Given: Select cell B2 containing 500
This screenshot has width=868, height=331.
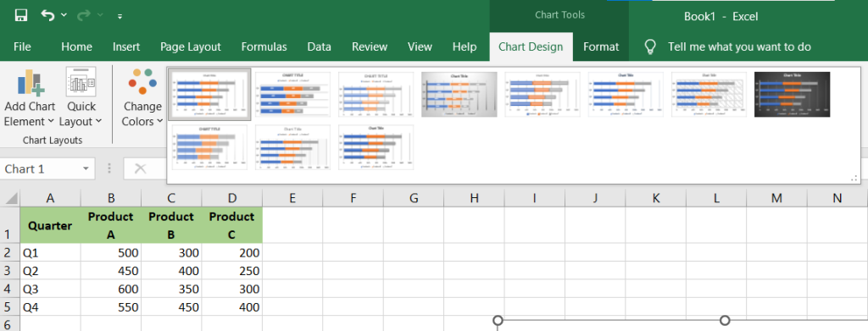Looking at the screenshot, I should 111,252.
